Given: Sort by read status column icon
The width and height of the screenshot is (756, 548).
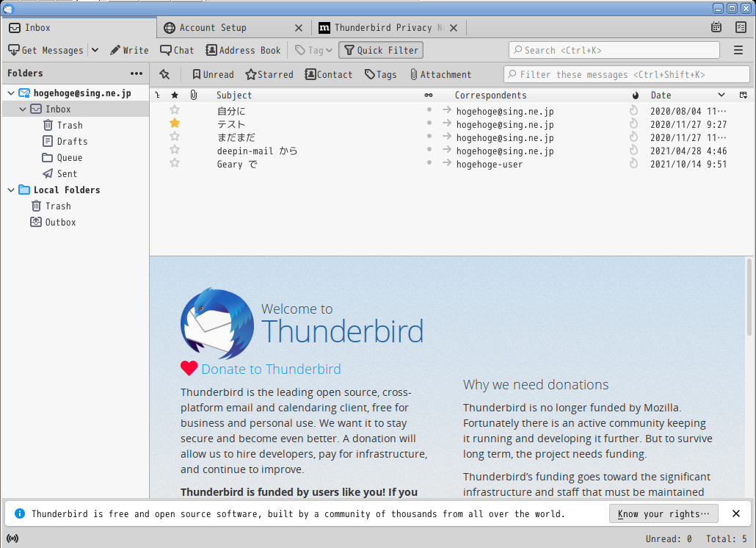Looking at the screenshot, I should coord(428,95).
